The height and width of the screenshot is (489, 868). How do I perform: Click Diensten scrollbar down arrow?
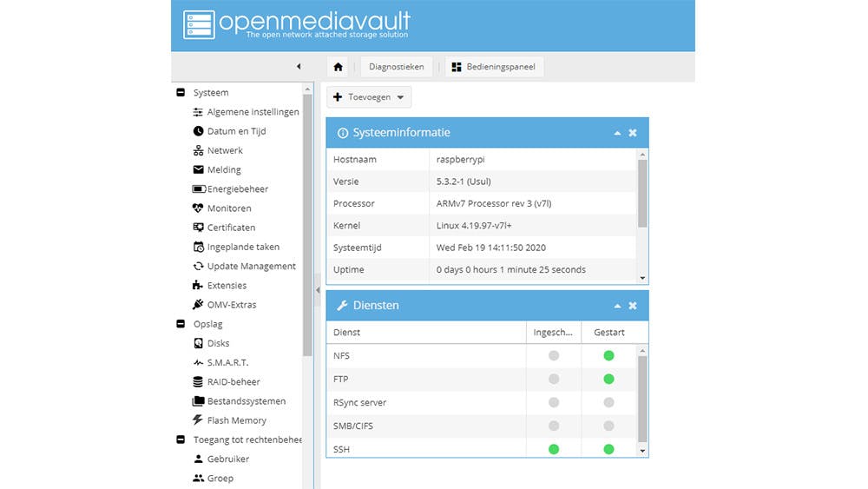(x=642, y=451)
